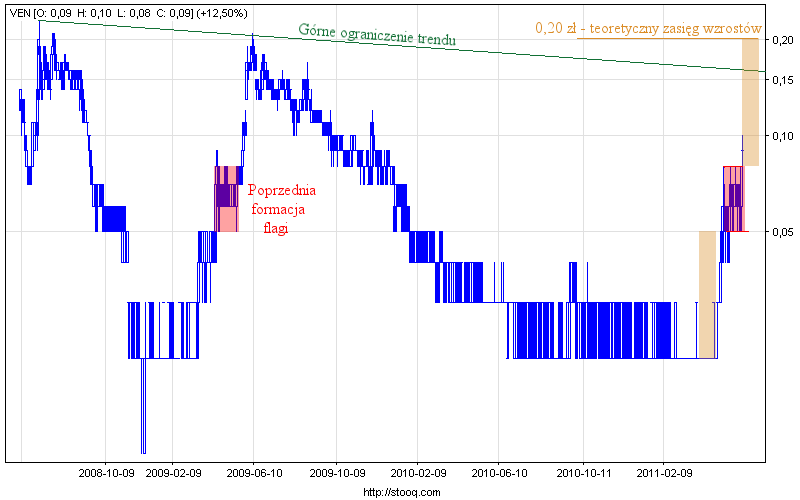Select the 2010-02-09 date tick
The width and height of the screenshot is (800, 500).
tap(418, 471)
